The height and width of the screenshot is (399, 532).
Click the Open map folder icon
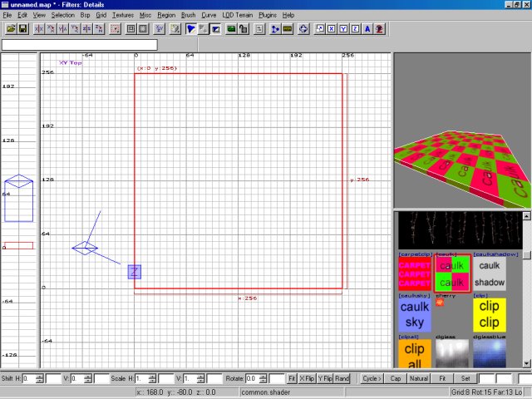11,29
